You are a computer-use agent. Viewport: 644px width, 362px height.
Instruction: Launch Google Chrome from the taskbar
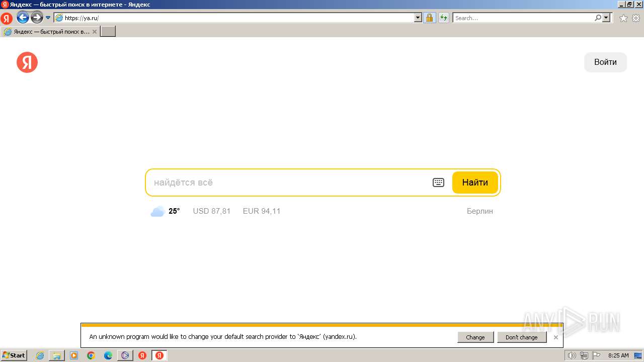pyautogui.click(x=91, y=355)
